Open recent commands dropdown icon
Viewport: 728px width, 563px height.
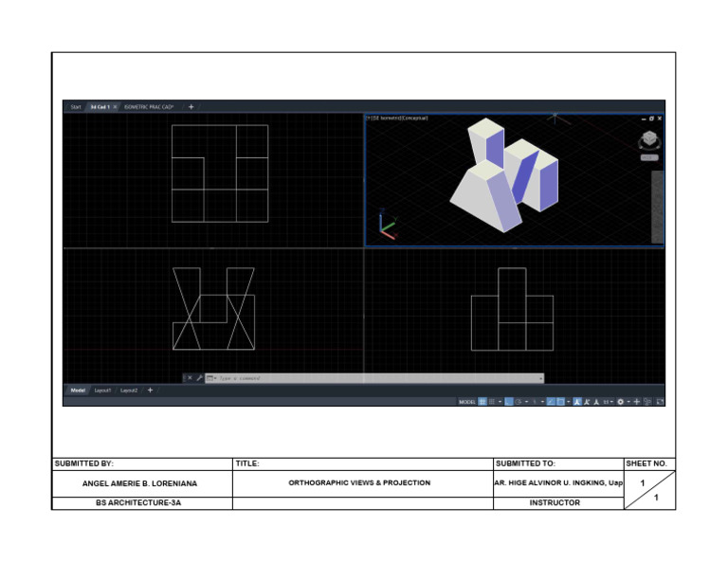[x=211, y=378]
